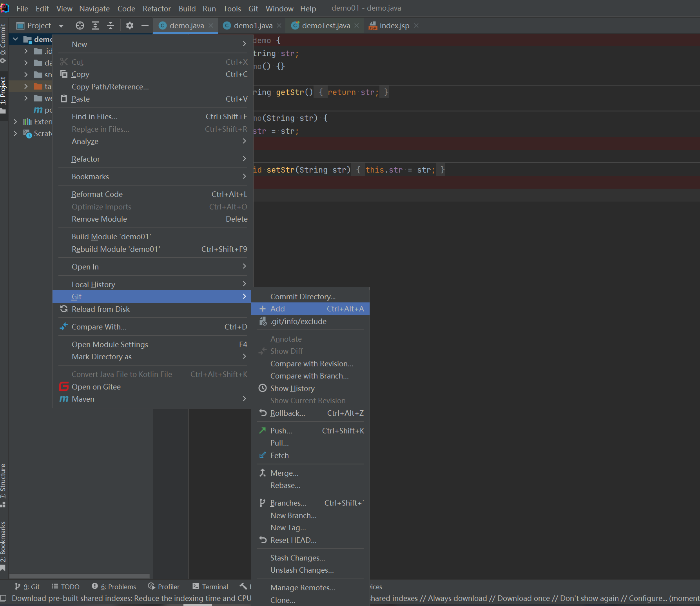The width and height of the screenshot is (700, 606).
Task: Click the Paste clipboard icon
Action: coord(64,98)
